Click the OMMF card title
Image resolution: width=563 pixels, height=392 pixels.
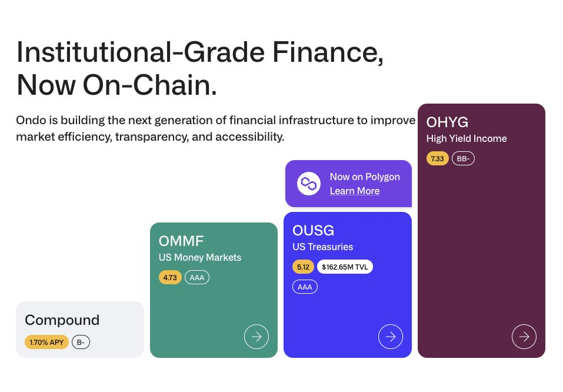181,241
